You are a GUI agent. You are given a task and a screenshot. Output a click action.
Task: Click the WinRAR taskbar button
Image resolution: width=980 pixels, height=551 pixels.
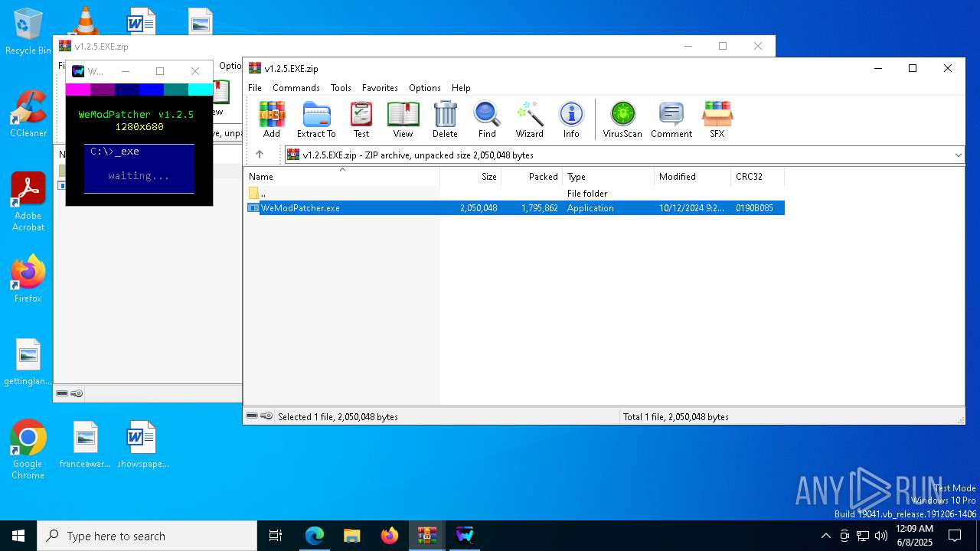(x=426, y=536)
